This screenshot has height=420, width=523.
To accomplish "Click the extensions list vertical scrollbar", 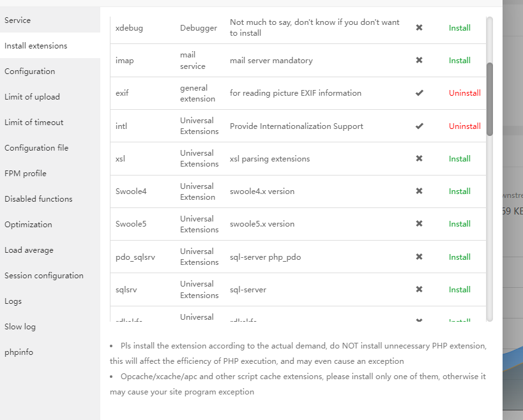I will tap(490, 99).
